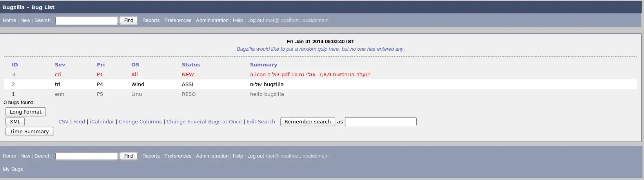Screen dimensions: 644x180
Task: Open Change Several Bugs at Once
Action: [x=204, y=122]
